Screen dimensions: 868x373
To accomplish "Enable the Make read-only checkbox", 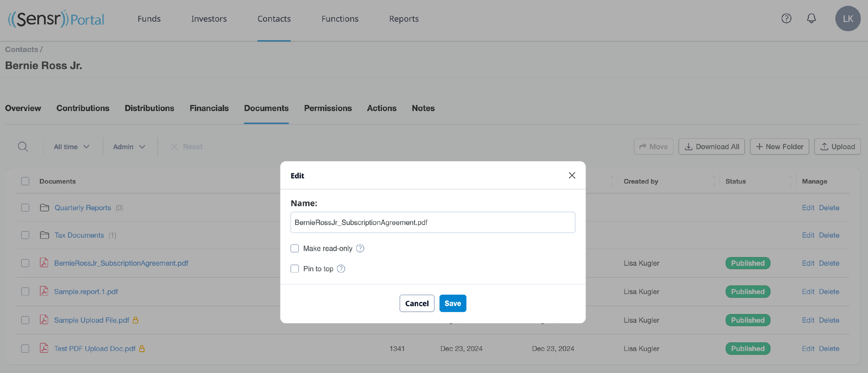I will [x=295, y=248].
